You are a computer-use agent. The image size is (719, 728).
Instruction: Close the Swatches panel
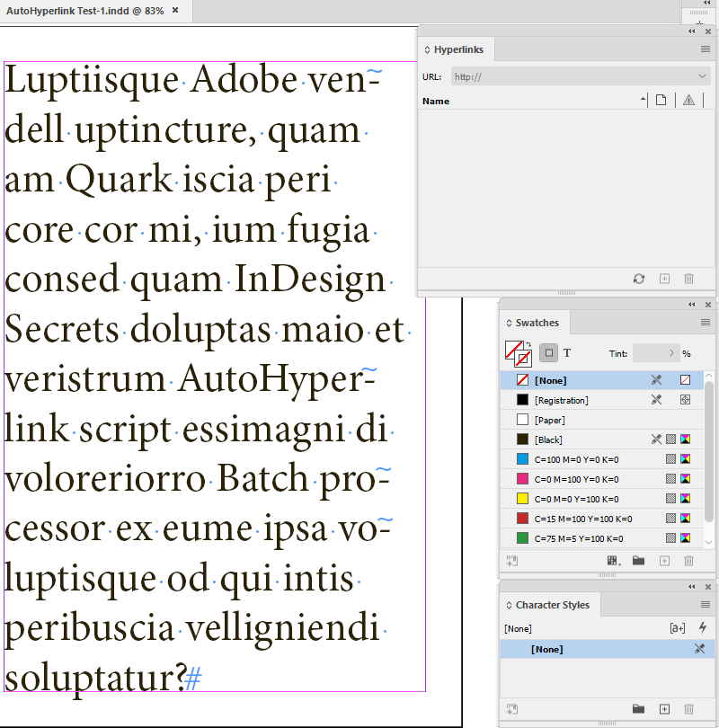pos(708,305)
